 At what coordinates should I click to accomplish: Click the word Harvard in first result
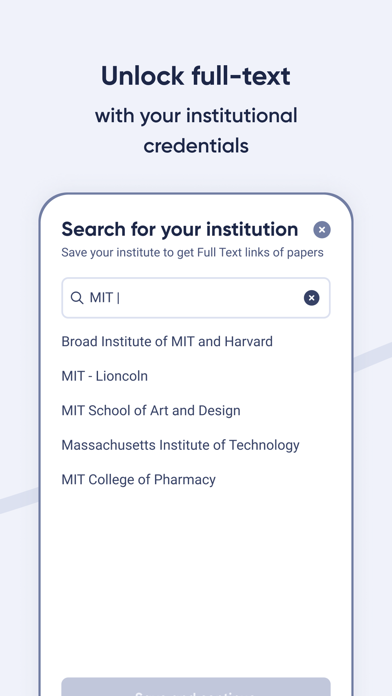coord(249,341)
